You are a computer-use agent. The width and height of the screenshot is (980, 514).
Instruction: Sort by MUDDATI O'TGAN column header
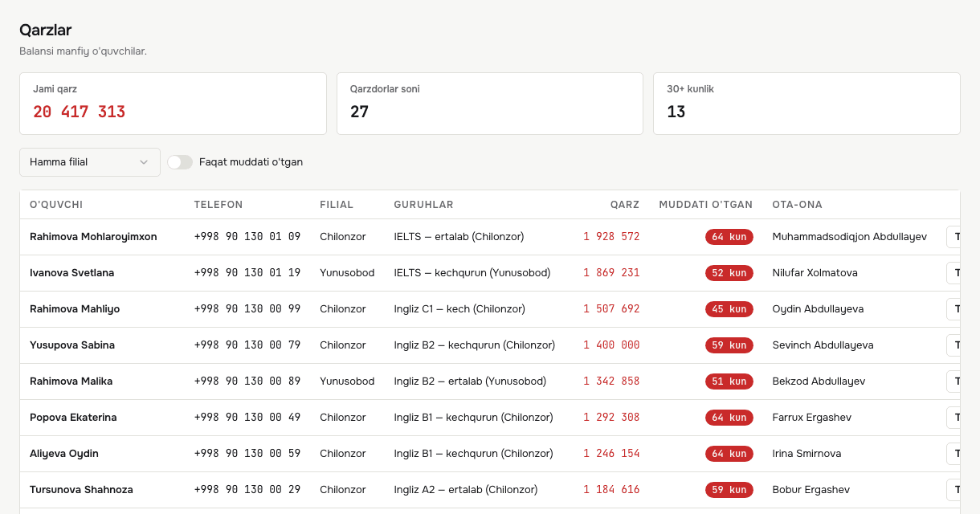705,205
